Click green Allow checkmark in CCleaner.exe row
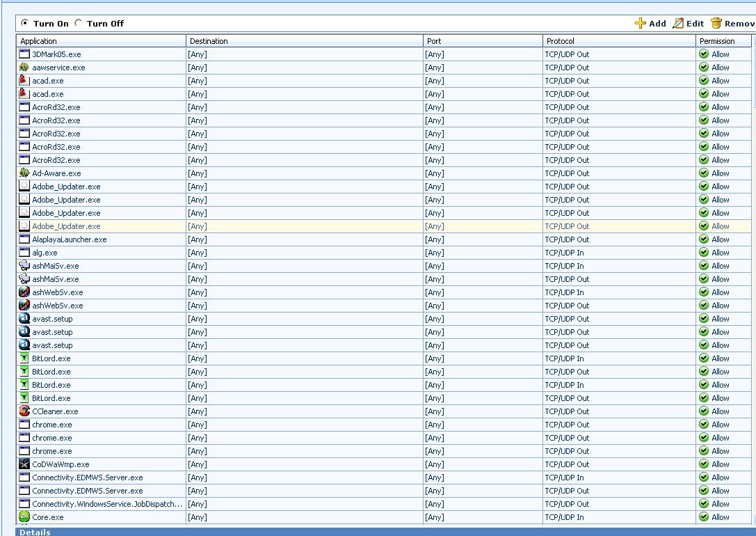Screen dimensions: 756x536 (x=704, y=411)
